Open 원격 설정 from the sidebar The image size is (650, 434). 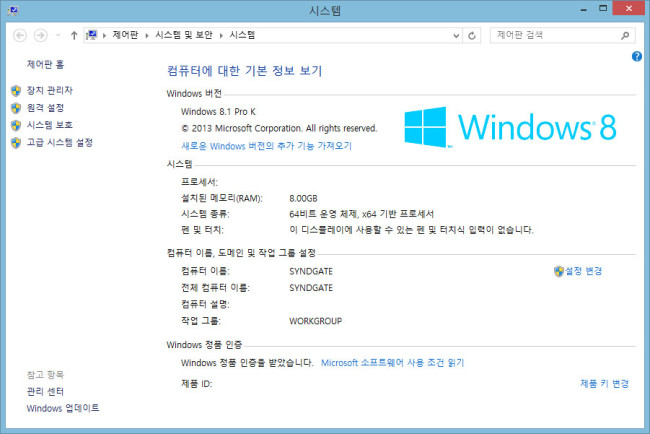click(45, 108)
